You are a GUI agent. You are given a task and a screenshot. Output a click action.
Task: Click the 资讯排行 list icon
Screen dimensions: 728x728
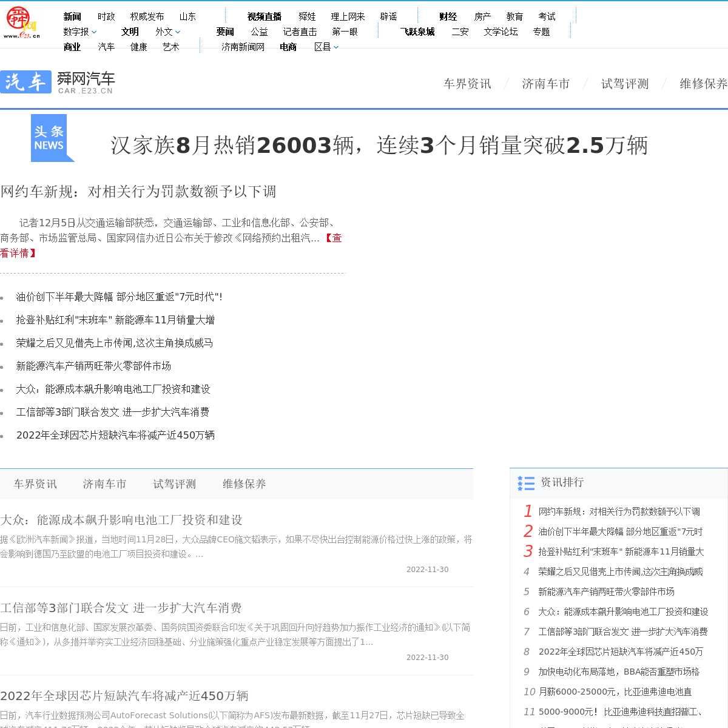(526, 483)
